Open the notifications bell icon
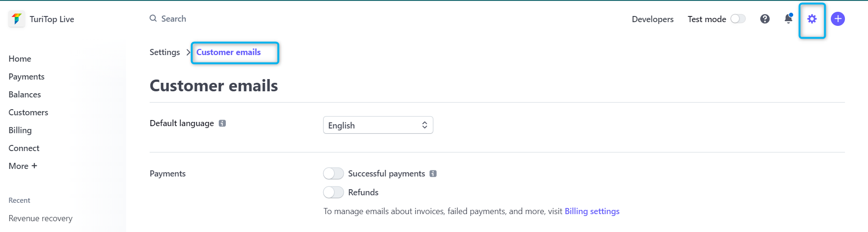This screenshot has height=232, width=868. point(788,18)
